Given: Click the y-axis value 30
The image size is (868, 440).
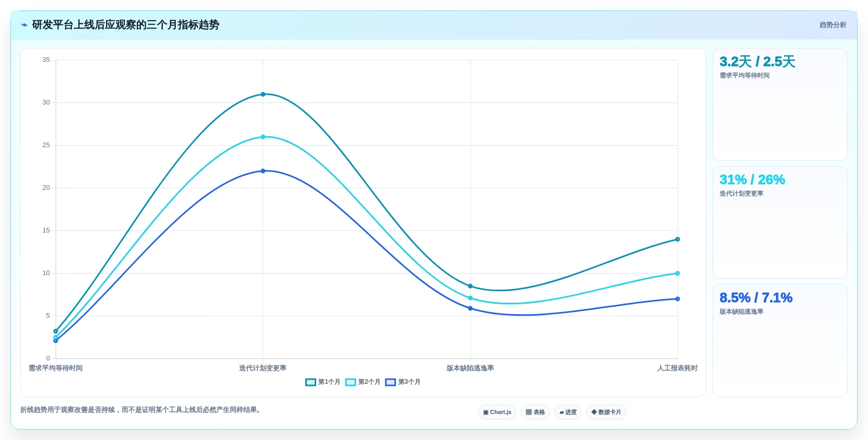Looking at the screenshot, I should pyautogui.click(x=46, y=102).
